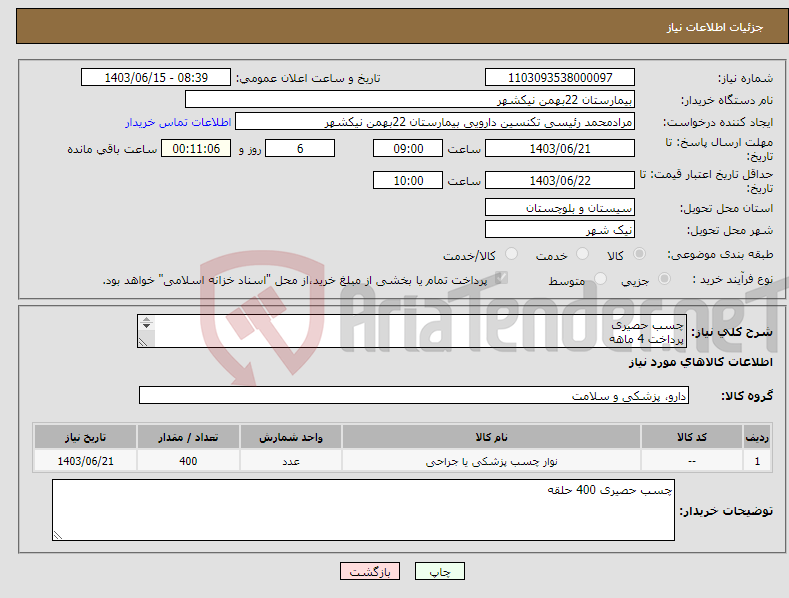
Task: Click the delivery city field نیک شهر
Action: 560,230
